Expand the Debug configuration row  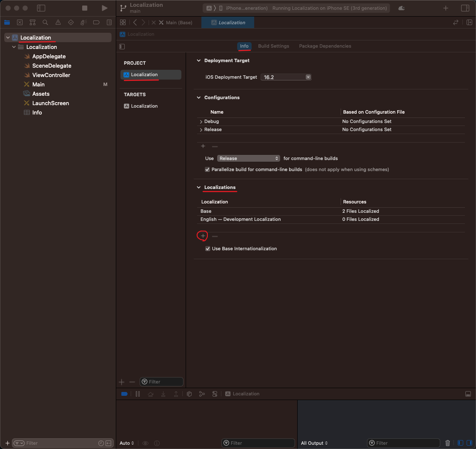click(201, 122)
